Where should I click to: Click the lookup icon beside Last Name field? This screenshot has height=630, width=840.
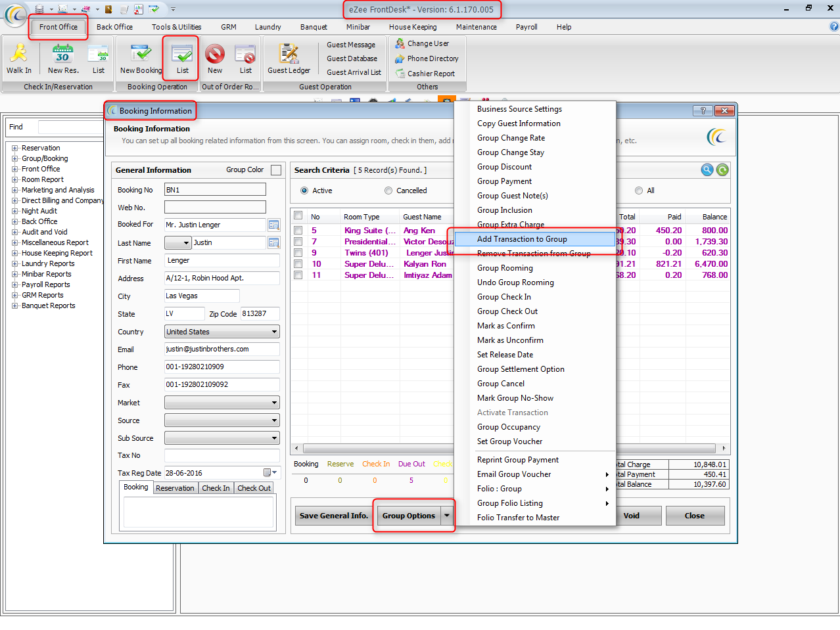[x=274, y=242]
